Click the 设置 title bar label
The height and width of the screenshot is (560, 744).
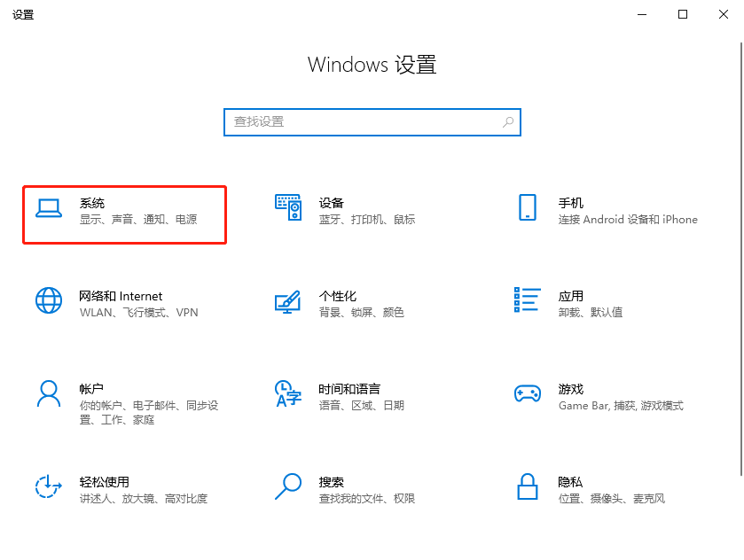point(24,14)
